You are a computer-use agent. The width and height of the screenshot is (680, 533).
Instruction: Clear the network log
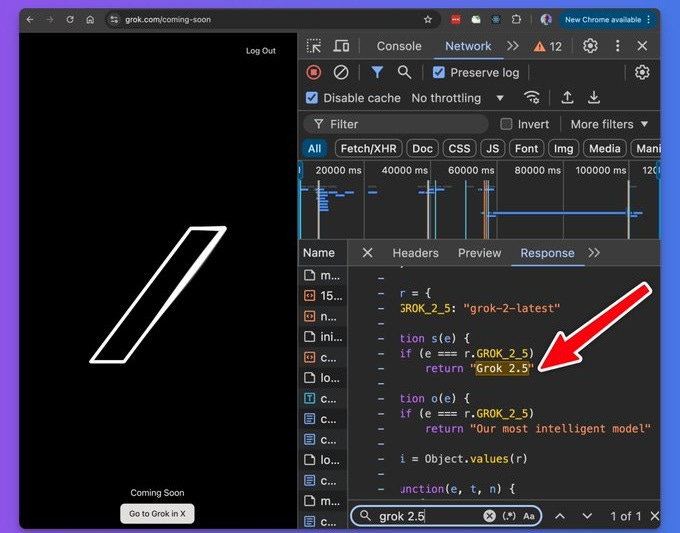coord(341,72)
